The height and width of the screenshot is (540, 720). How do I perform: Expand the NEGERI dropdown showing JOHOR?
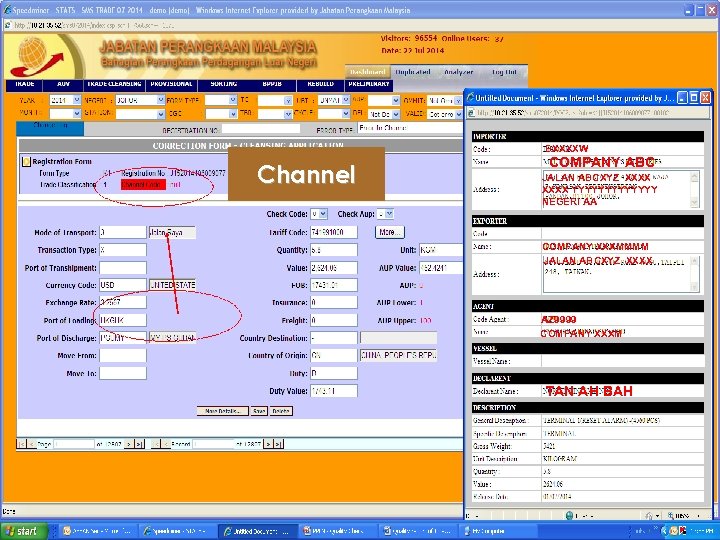[160, 100]
